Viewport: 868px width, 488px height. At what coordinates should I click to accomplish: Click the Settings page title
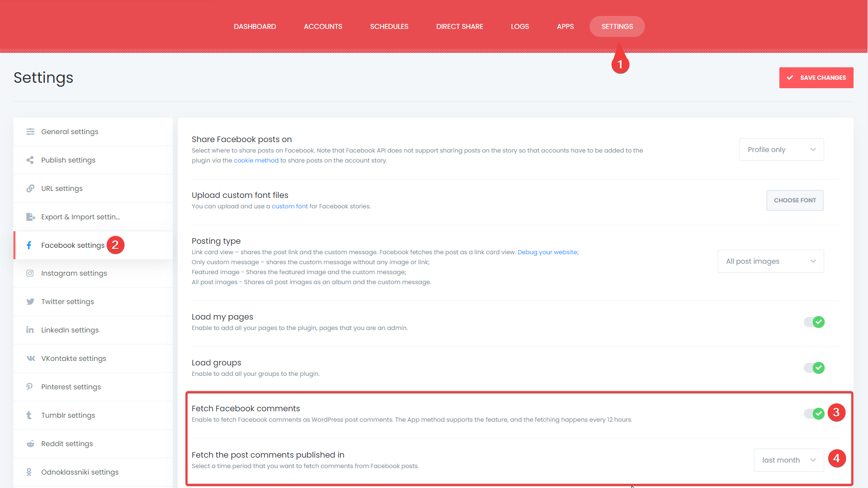(x=43, y=78)
